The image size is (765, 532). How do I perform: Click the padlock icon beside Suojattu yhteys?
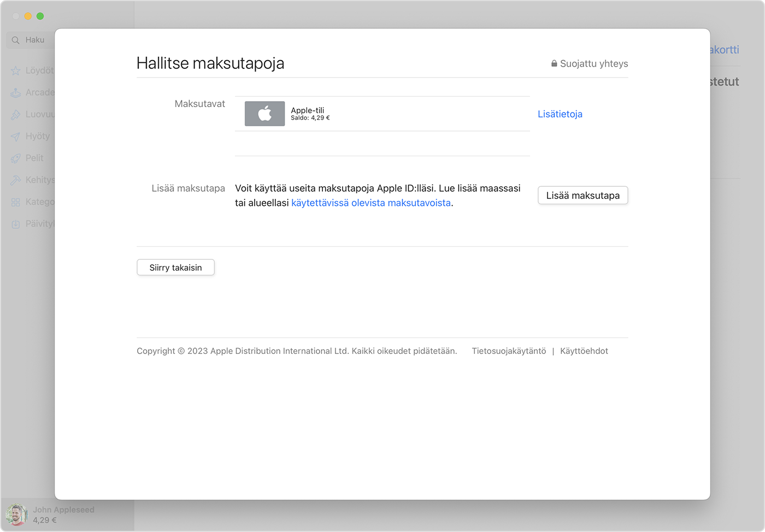(554, 63)
